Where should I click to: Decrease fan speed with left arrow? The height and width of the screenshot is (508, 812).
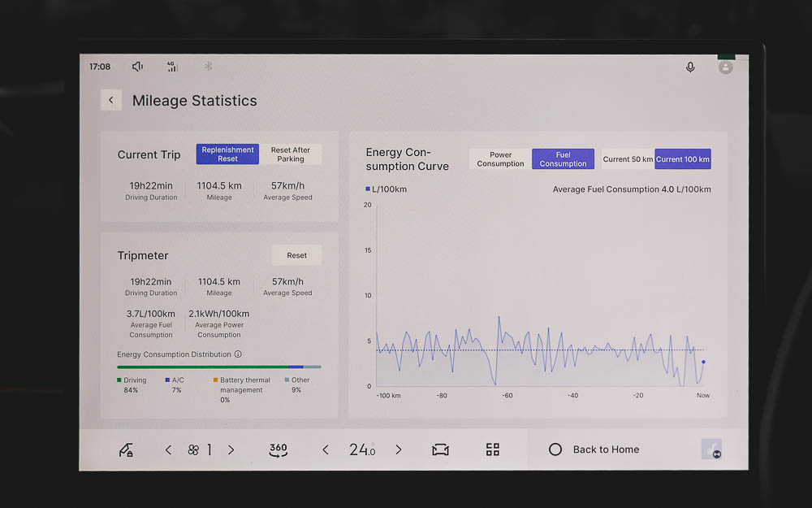click(x=168, y=449)
